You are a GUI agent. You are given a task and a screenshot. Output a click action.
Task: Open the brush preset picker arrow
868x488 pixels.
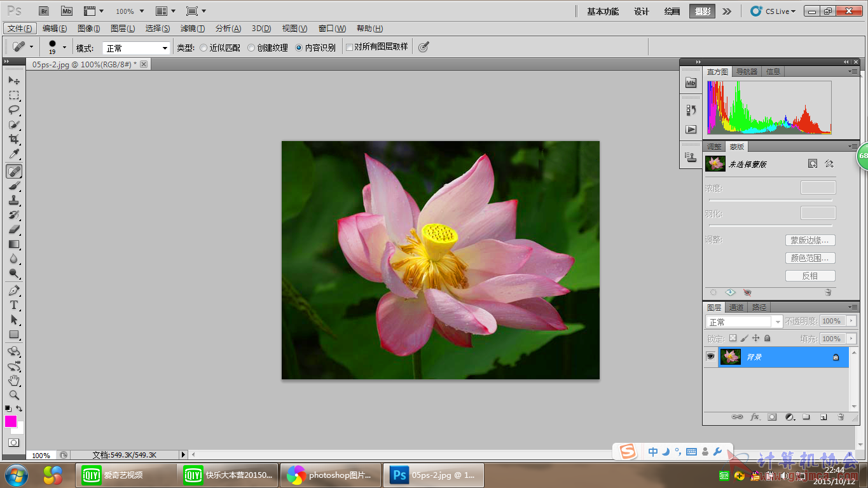(x=64, y=47)
